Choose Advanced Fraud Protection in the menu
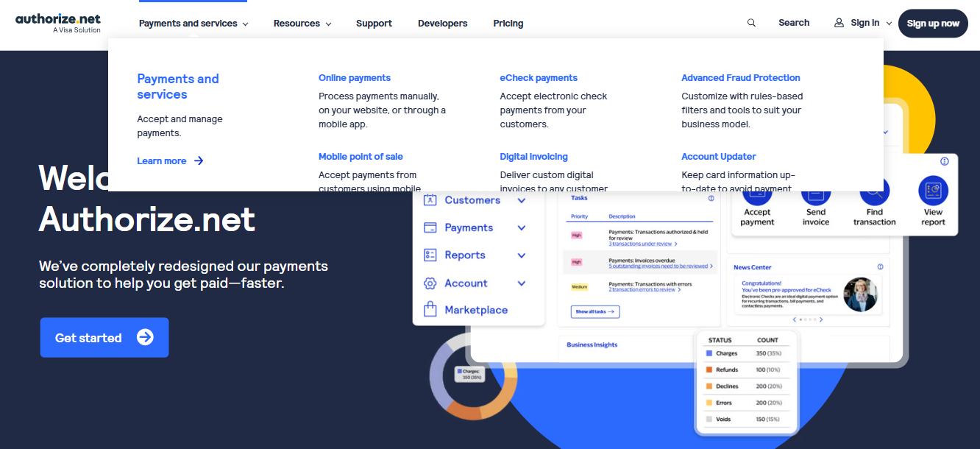 741,78
